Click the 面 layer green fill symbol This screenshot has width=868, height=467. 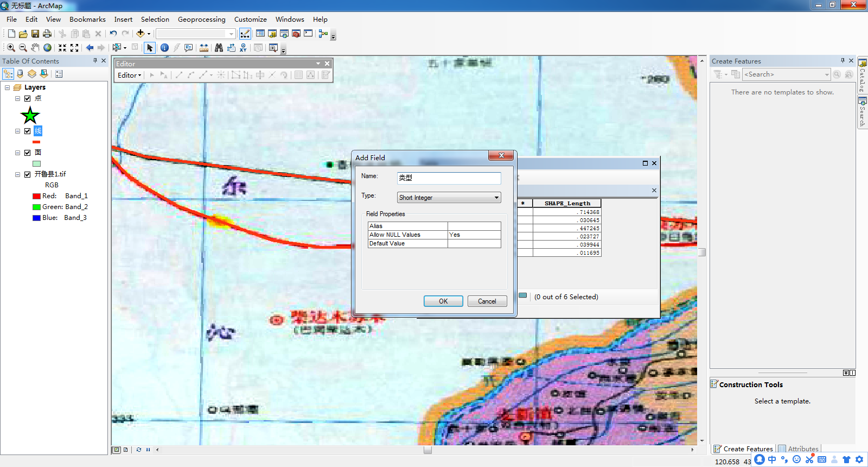36,163
